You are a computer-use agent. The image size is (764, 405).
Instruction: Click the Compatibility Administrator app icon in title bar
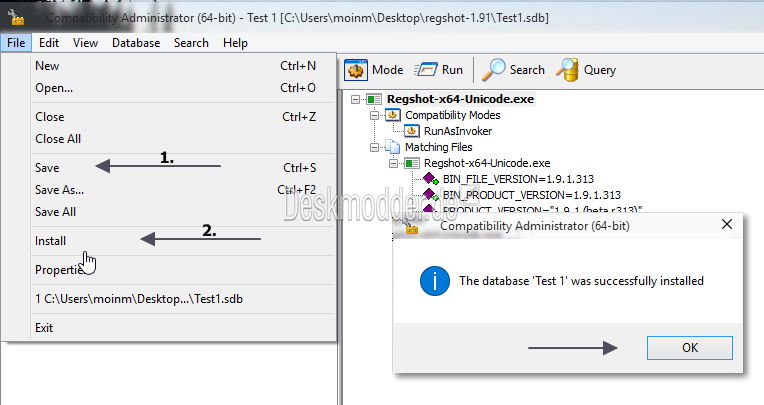[17, 18]
